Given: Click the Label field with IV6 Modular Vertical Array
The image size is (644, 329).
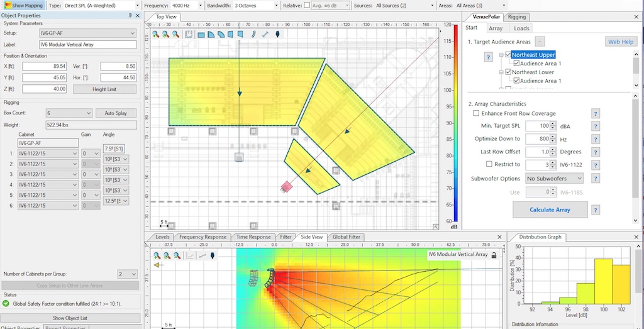Looking at the screenshot, I should pos(87,45).
